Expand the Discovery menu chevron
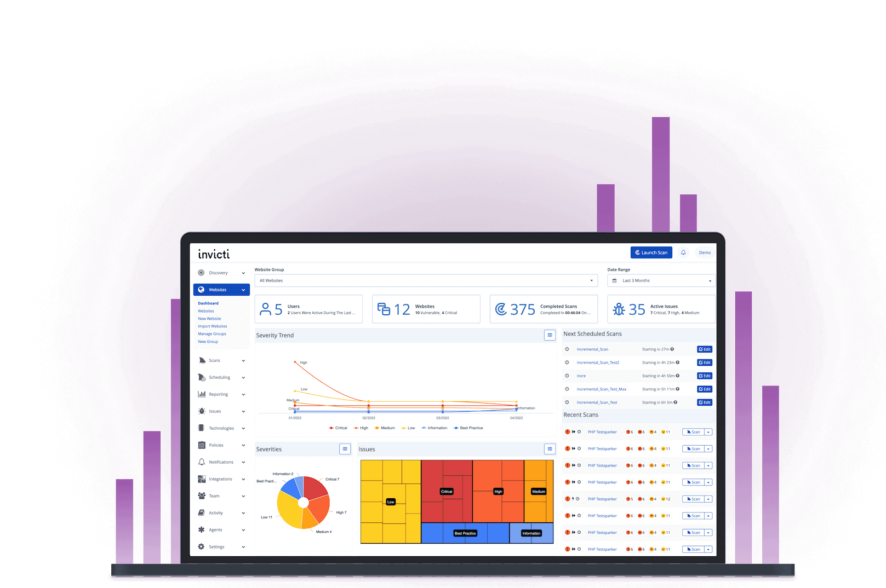The image size is (886, 588). pyautogui.click(x=243, y=273)
